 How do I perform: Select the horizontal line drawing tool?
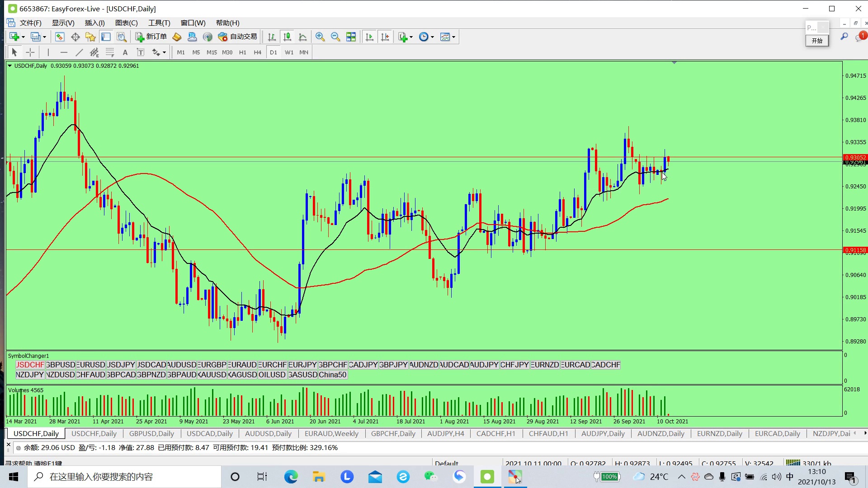[64, 52]
